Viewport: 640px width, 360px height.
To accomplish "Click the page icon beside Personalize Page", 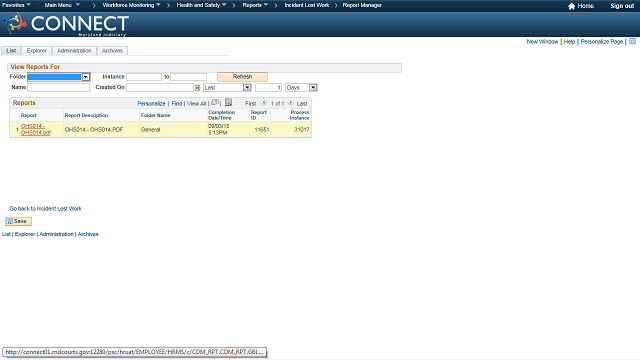I will [633, 41].
